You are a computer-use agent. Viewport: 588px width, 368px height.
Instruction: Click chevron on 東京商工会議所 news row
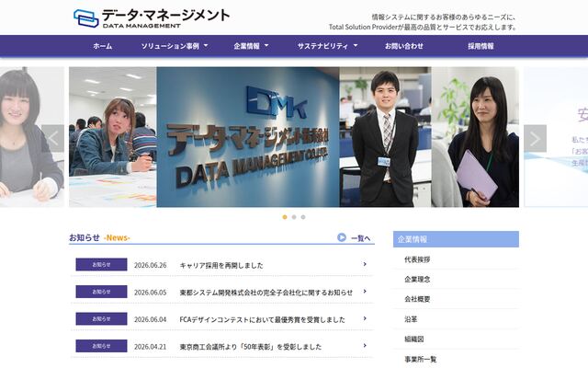click(x=365, y=346)
